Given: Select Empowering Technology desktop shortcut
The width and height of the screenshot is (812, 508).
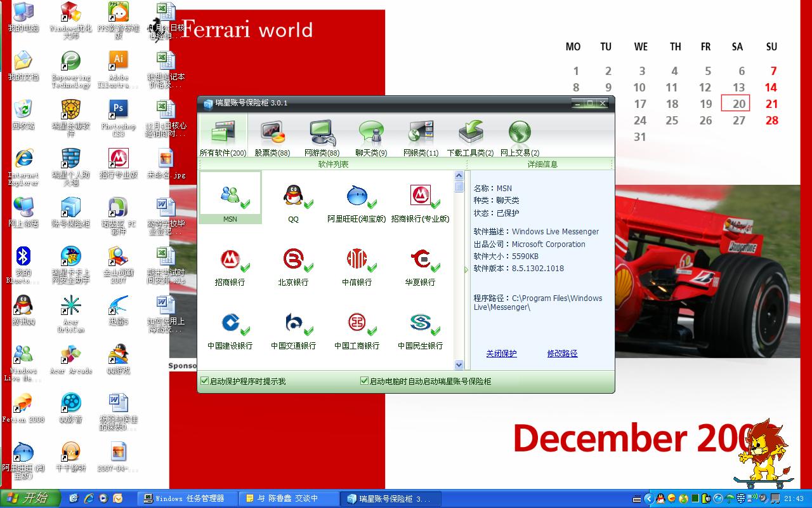Looking at the screenshot, I should 71,69.
